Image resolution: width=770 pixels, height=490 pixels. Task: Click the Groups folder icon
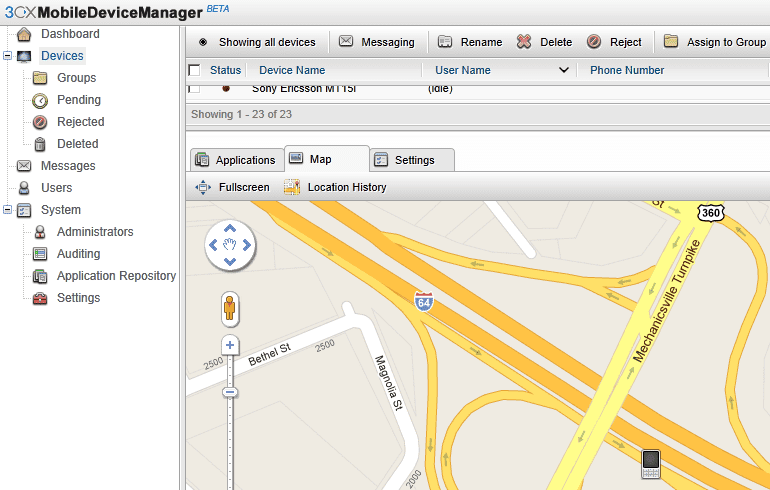coord(40,78)
